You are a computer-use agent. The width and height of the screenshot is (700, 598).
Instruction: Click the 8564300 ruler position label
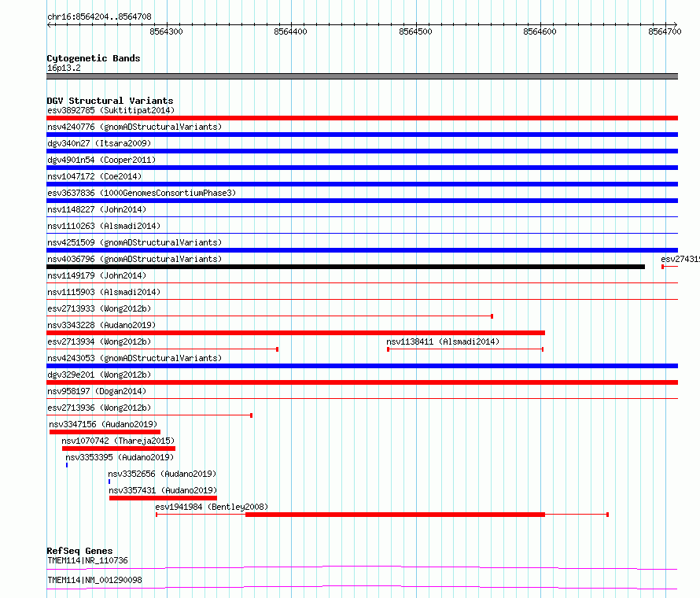(x=166, y=31)
